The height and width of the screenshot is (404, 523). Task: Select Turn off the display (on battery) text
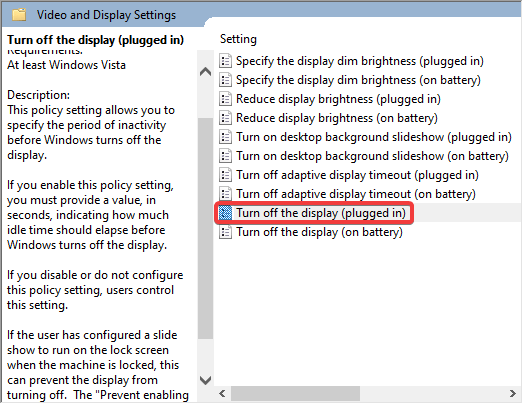point(319,232)
